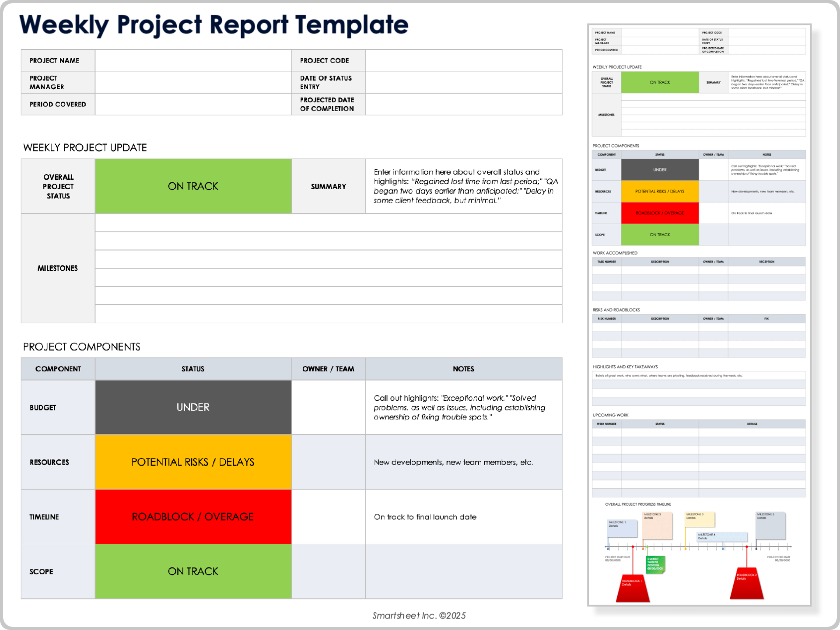The width and height of the screenshot is (840, 630).
Task: Click the green CURRENT TIMELINE POSITION marker
Action: [x=654, y=565]
